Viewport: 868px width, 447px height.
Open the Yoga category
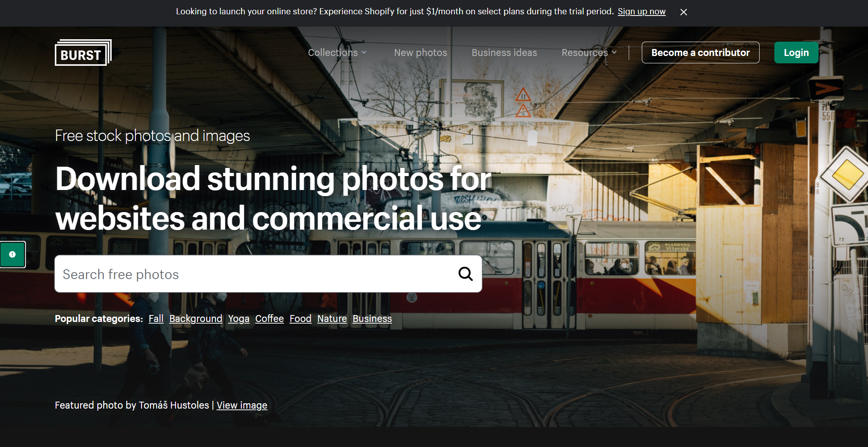(x=238, y=319)
